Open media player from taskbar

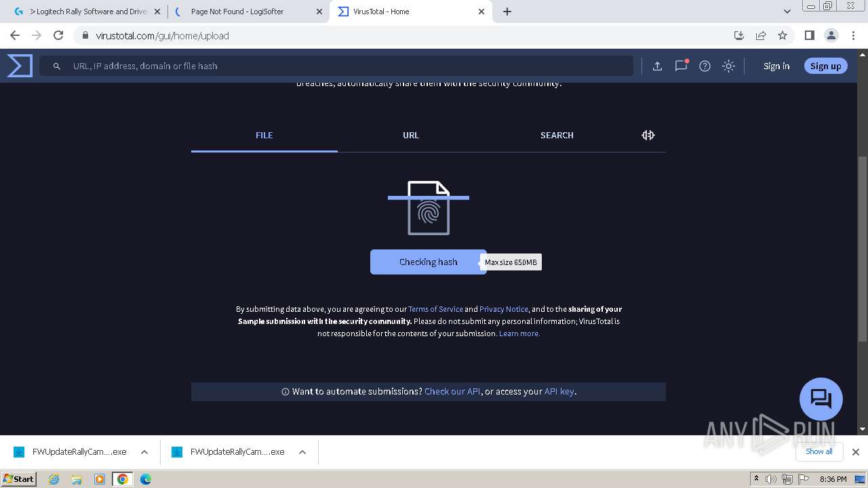[100, 479]
